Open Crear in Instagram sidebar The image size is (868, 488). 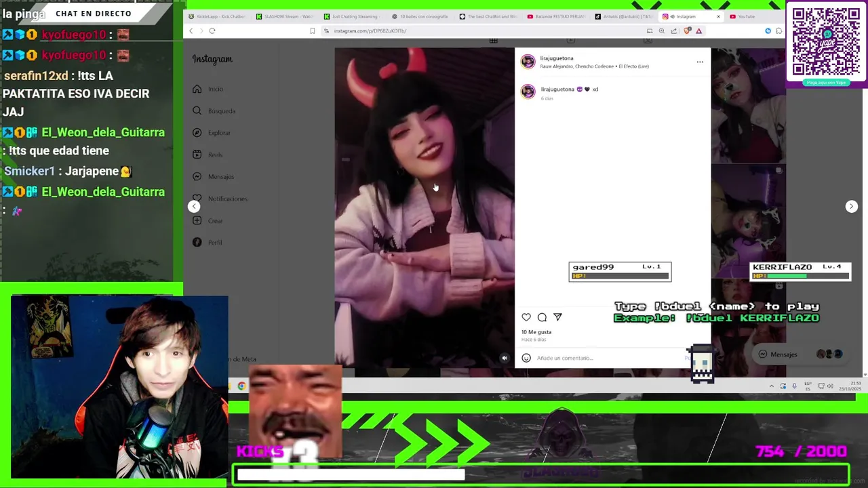[208, 221]
